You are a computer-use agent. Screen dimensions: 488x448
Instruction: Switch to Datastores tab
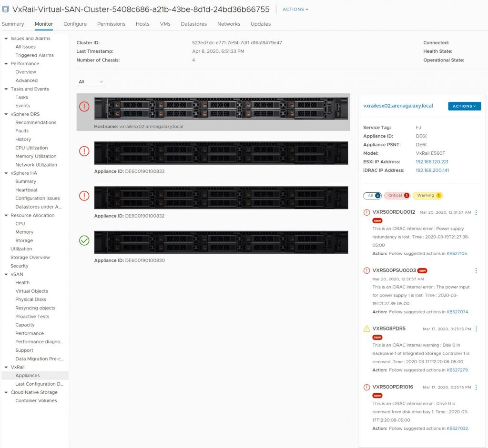193,24
